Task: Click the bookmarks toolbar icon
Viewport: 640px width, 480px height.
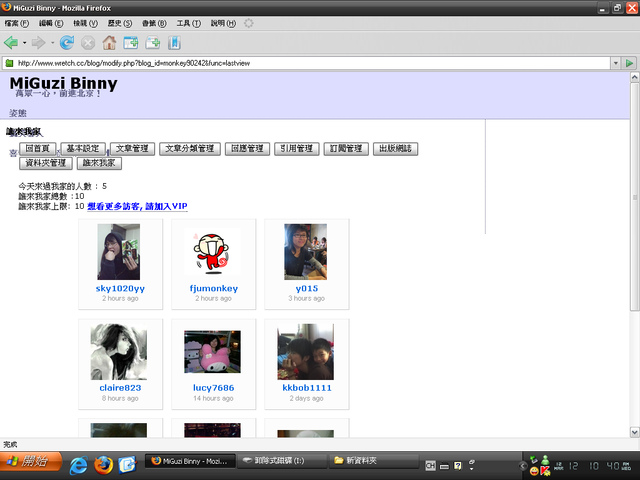Action: [x=174, y=42]
